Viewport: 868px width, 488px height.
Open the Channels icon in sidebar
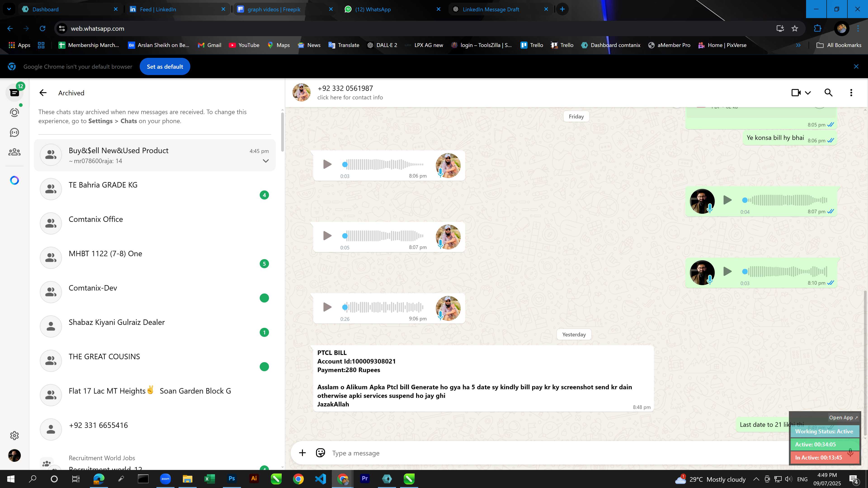[x=14, y=132]
